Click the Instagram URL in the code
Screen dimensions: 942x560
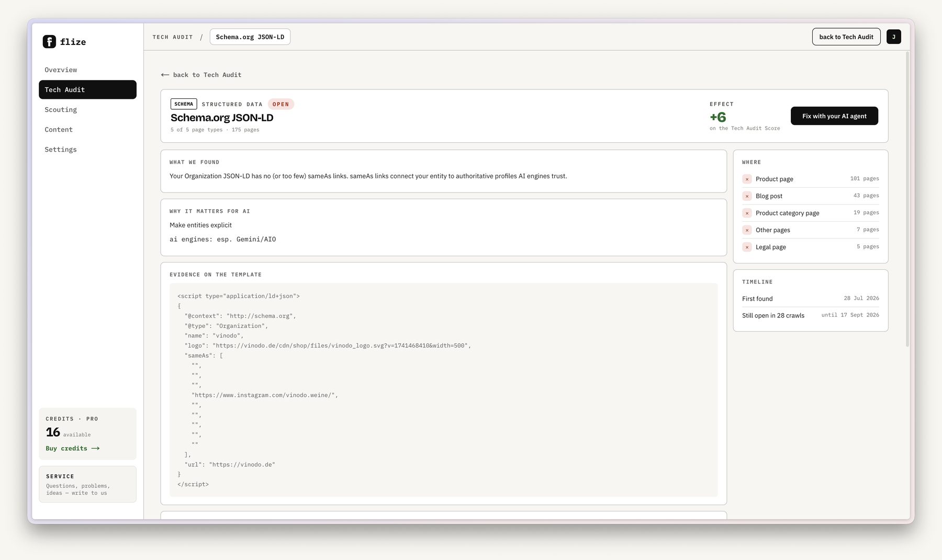tap(265, 396)
